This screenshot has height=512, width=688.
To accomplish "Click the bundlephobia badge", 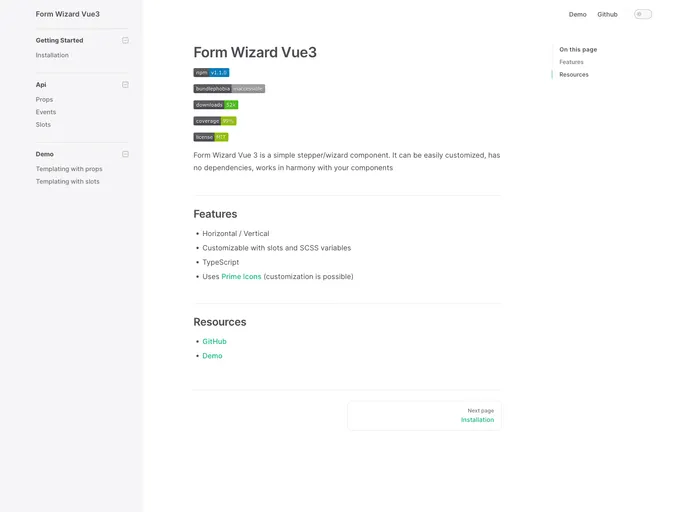I will (229, 89).
